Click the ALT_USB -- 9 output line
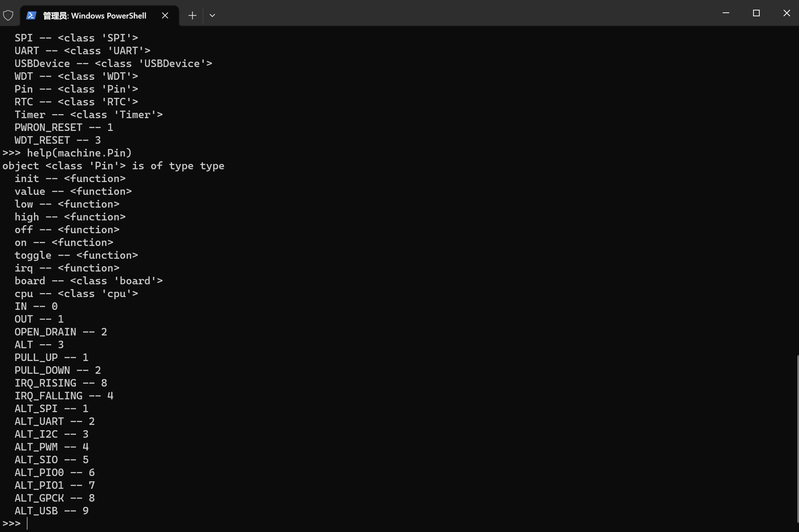Image resolution: width=799 pixels, height=532 pixels. tap(52, 511)
